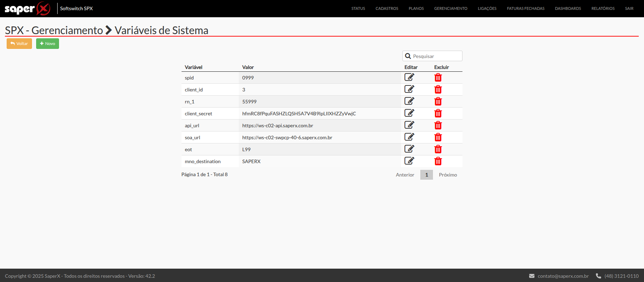Remove the soa_url variable

pos(438,137)
